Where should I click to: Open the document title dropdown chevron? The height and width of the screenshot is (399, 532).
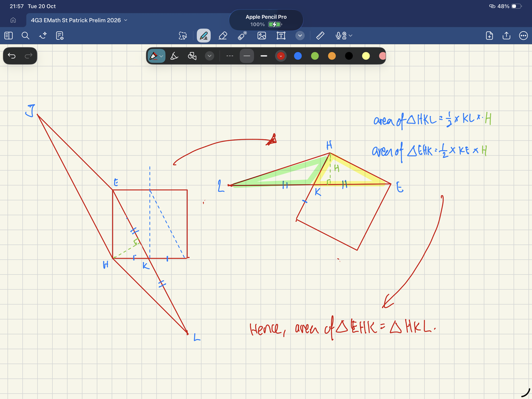pyautogui.click(x=126, y=20)
